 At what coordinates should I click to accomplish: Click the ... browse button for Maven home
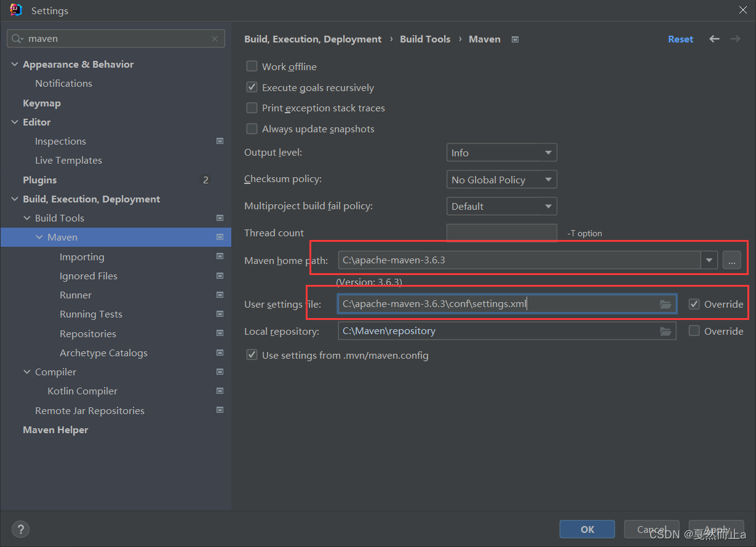point(731,260)
